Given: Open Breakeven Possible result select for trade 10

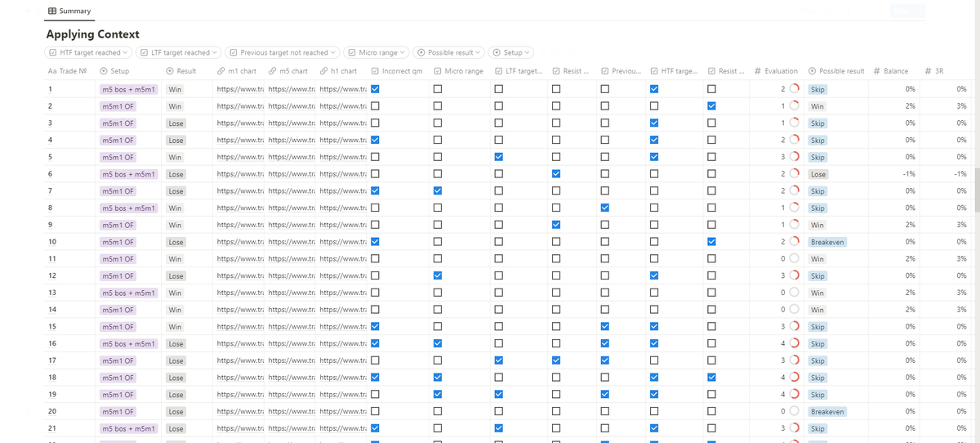Looking at the screenshot, I should 827,242.
